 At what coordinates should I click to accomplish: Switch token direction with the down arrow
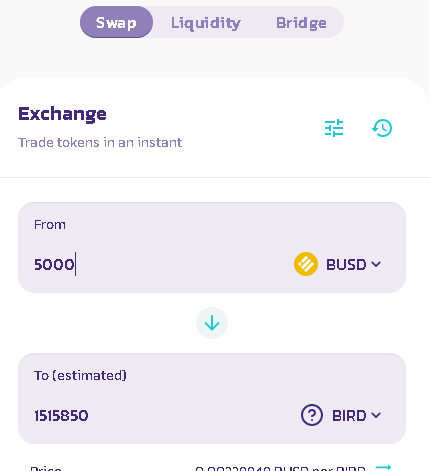[212, 323]
